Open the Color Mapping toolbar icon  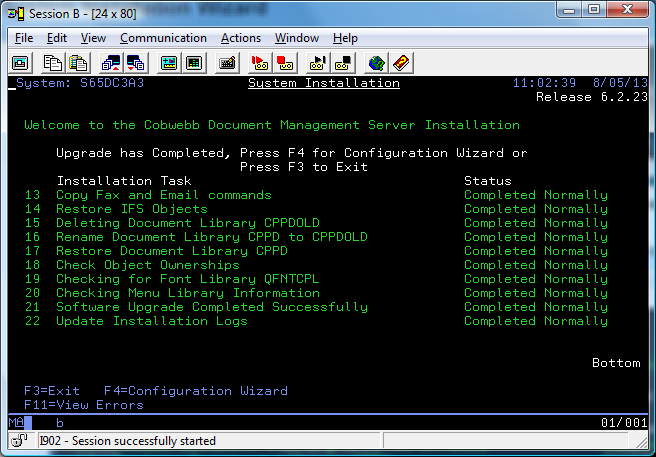[194, 63]
